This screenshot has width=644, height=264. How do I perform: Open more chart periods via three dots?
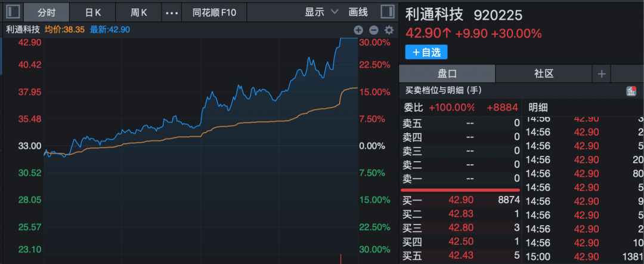click(x=171, y=12)
